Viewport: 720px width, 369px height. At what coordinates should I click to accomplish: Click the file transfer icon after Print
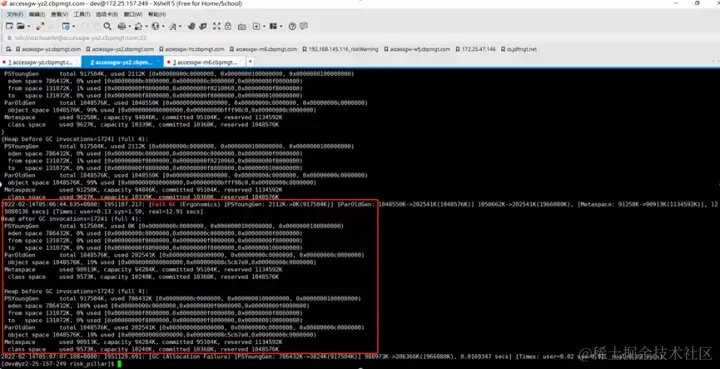[138, 26]
